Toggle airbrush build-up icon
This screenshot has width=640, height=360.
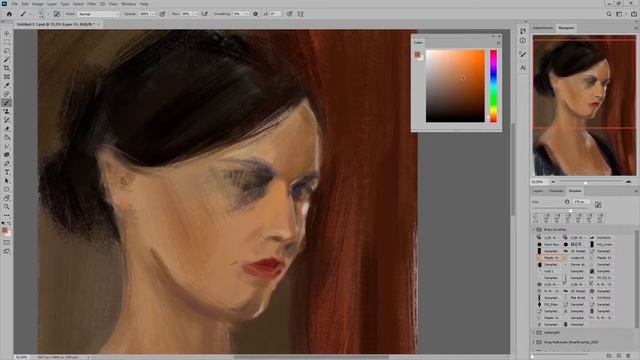(204, 14)
